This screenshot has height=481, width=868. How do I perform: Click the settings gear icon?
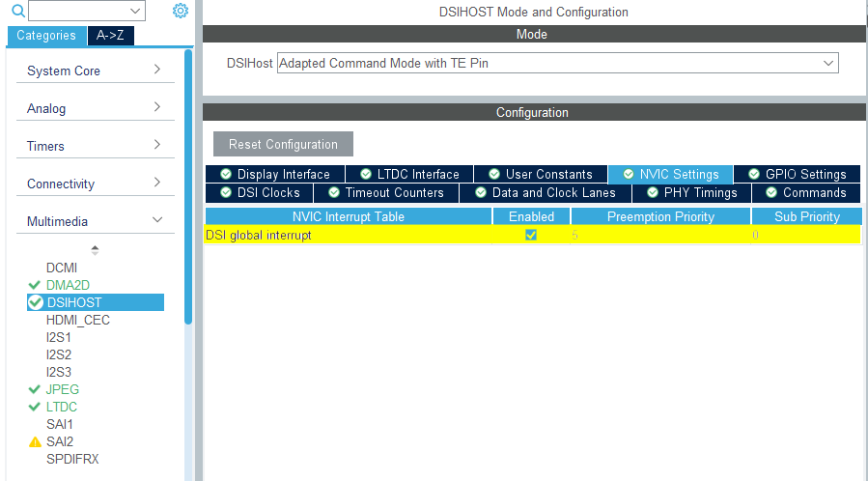[180, 11]
